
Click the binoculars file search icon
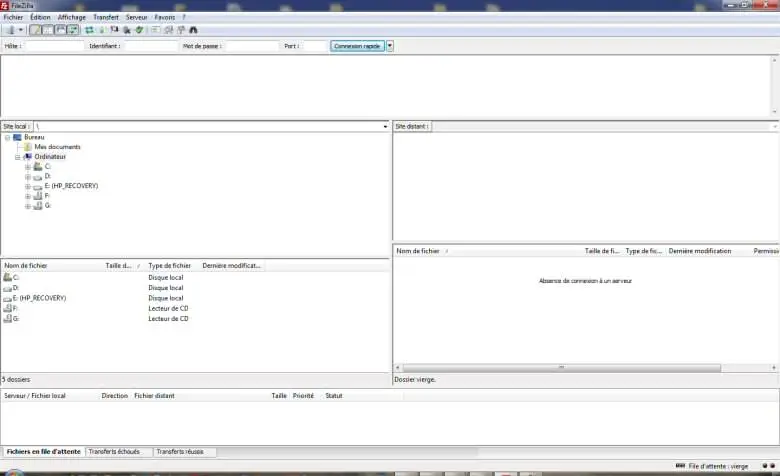[x=194, y=30]
